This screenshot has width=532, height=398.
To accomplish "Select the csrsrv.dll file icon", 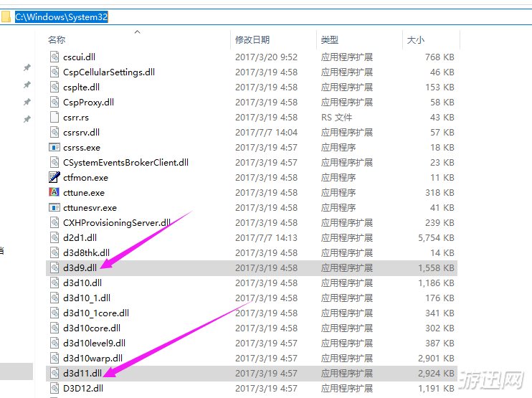I will click(x=54, y=132).
